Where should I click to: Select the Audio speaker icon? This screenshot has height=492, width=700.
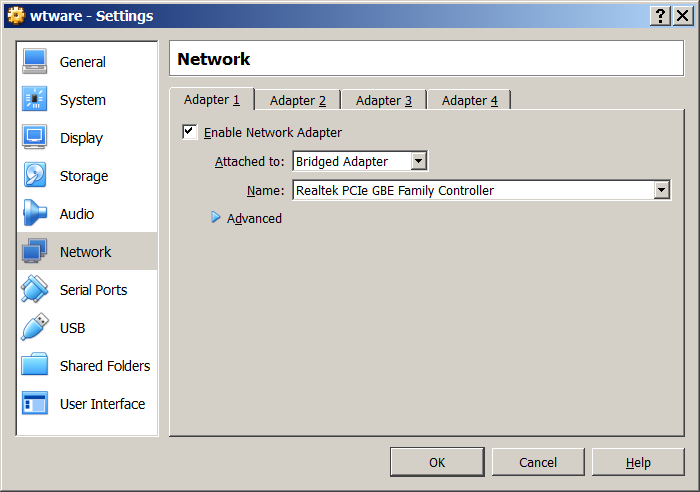35,214
